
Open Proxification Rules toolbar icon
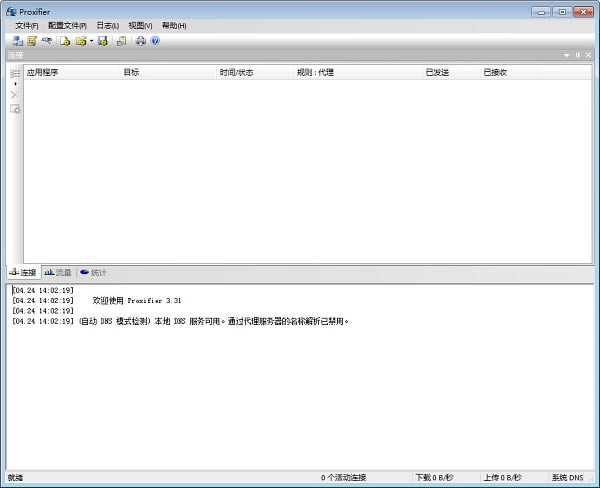(32, 41)
